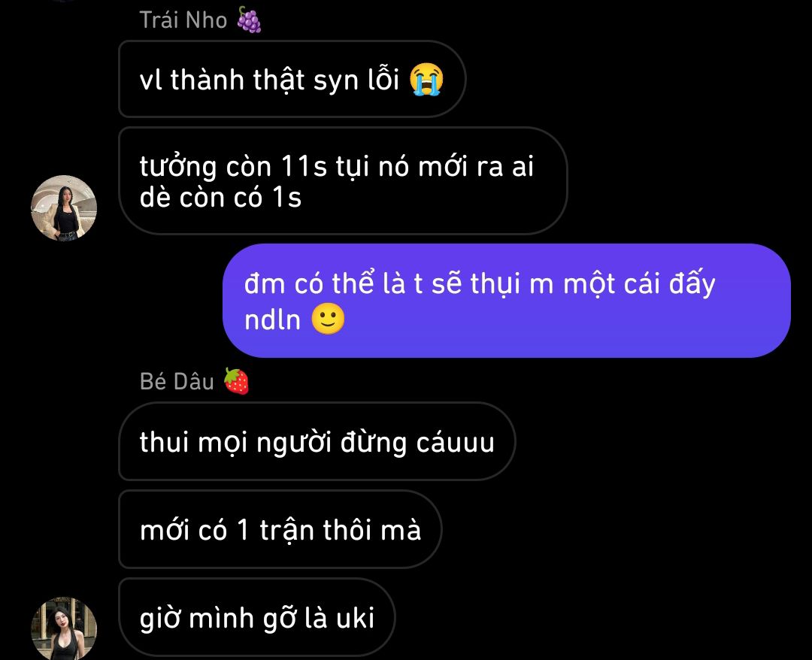Select the 'tưởng còn 11s tụi nó' message bubble
Image resolution: width=812 pixels, height=660 pixels.
coord(343,180)
